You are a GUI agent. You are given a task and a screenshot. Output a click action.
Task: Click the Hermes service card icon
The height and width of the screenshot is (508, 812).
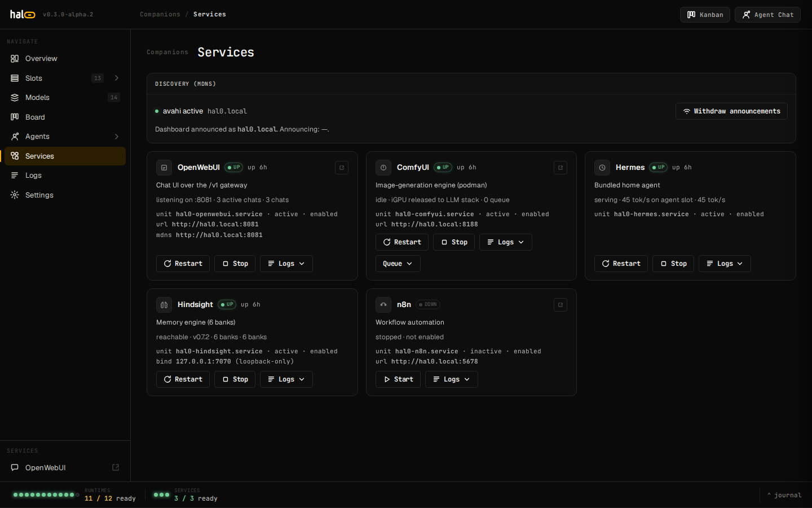point(602,168)
